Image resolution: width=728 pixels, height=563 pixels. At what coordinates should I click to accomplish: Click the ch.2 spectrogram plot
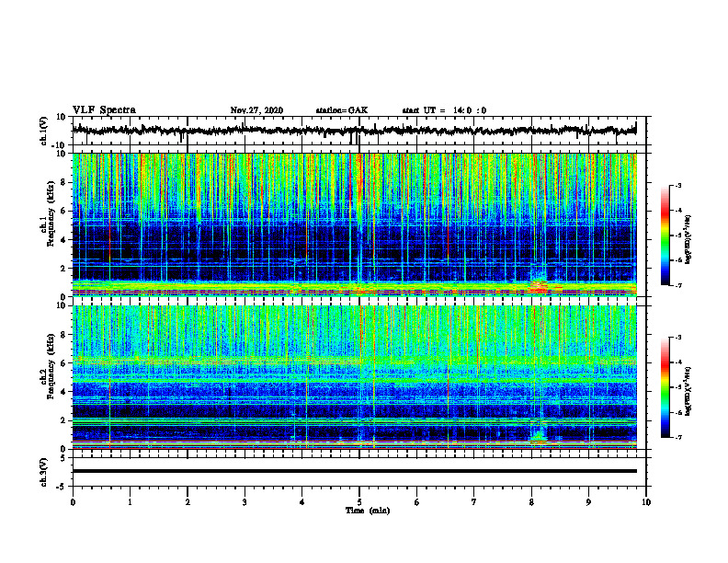[354, 377]
